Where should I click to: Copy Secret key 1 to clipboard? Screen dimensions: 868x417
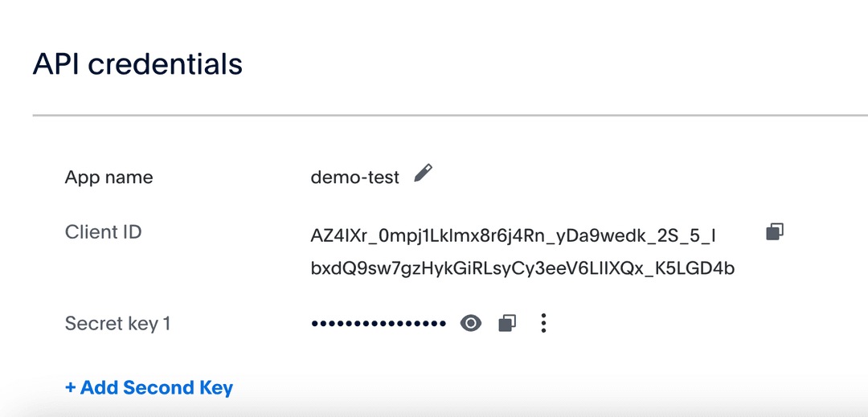pos(506,323)
